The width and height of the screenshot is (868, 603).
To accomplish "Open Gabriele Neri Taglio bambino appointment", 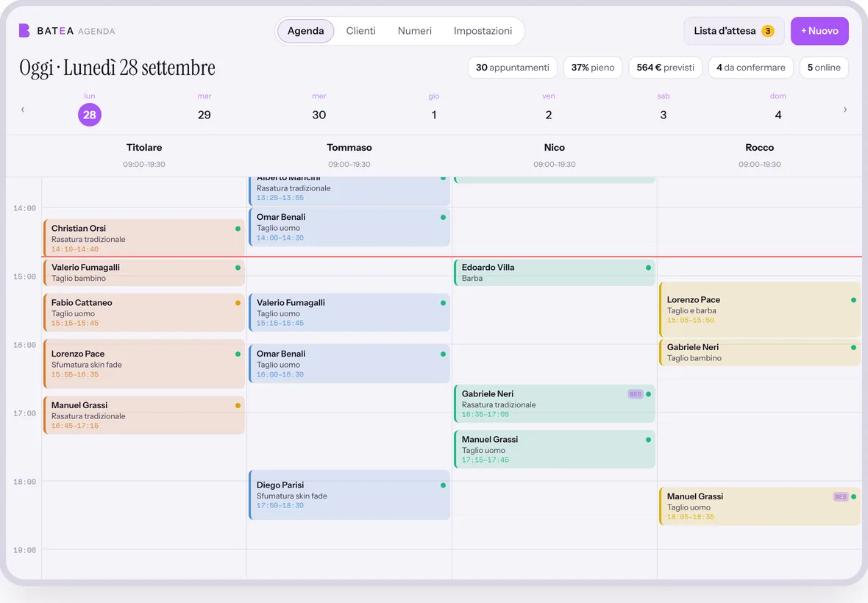I will (x=759, y=352).
